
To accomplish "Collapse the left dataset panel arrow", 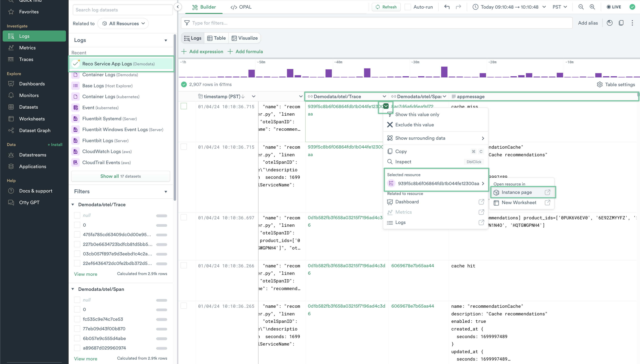I will click(x=178, y=7).
